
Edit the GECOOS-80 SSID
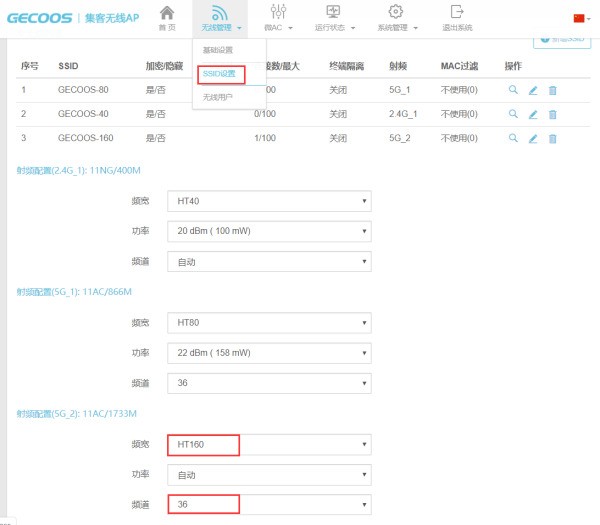click(533, 90)
